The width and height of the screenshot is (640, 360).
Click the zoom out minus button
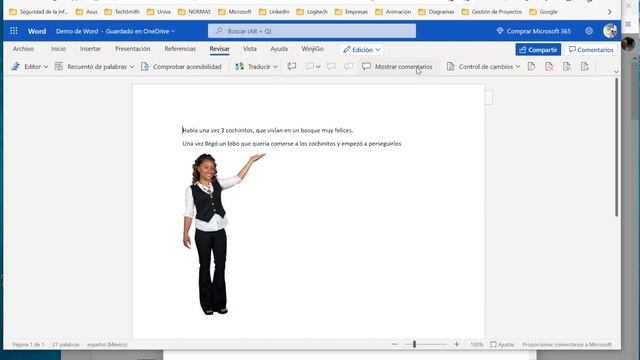[x=394, y=344]
